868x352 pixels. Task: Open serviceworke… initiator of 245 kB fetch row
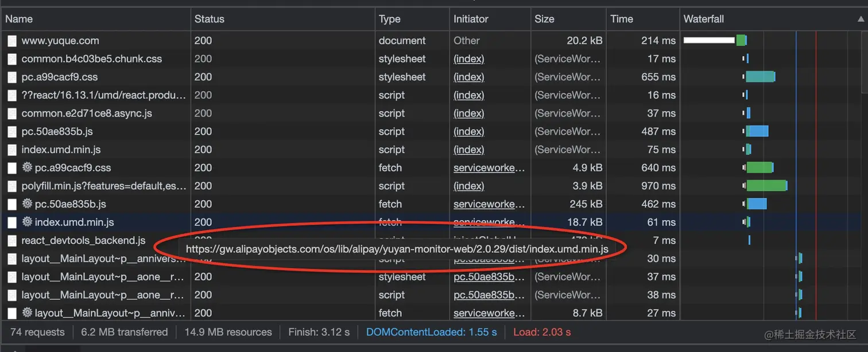(489, 204)
